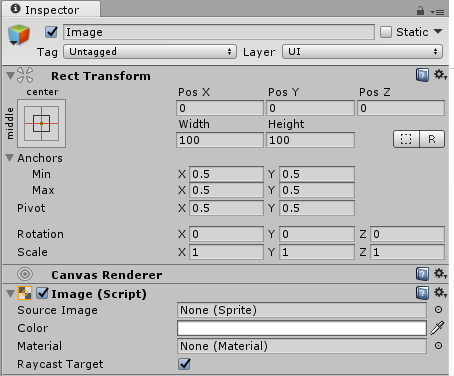Screen dimensions: 454x376
Task: Uncheck the Raycast Target checkbox
Action: coord(184,364)
